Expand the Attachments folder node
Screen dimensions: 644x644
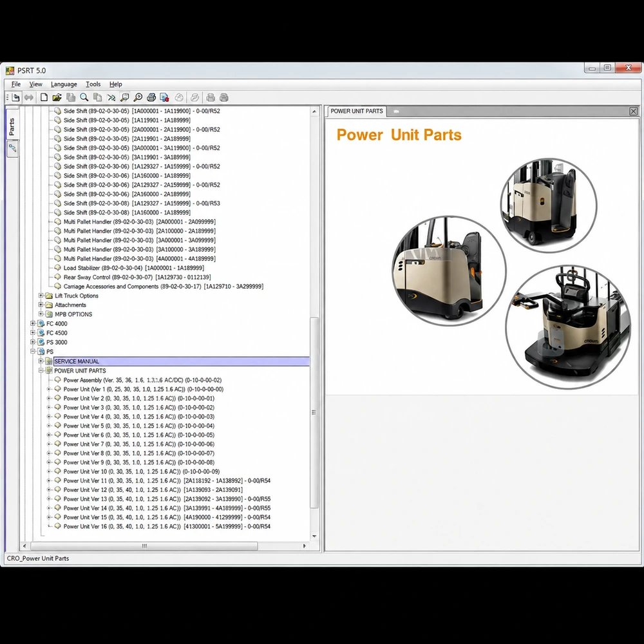coord(41,305)
